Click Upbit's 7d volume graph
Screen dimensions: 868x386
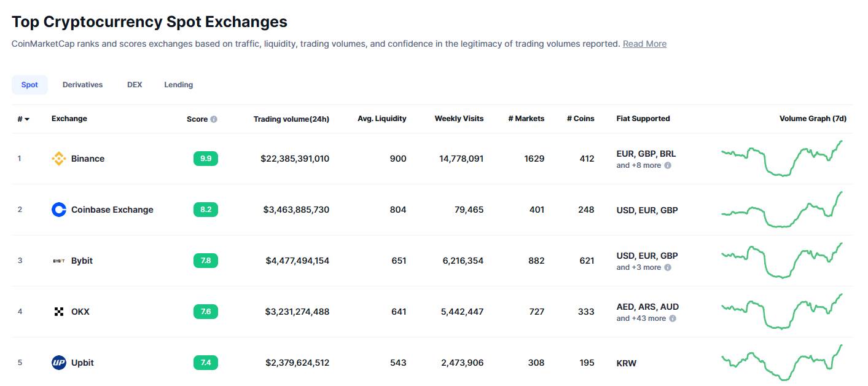tap(781, 363)
